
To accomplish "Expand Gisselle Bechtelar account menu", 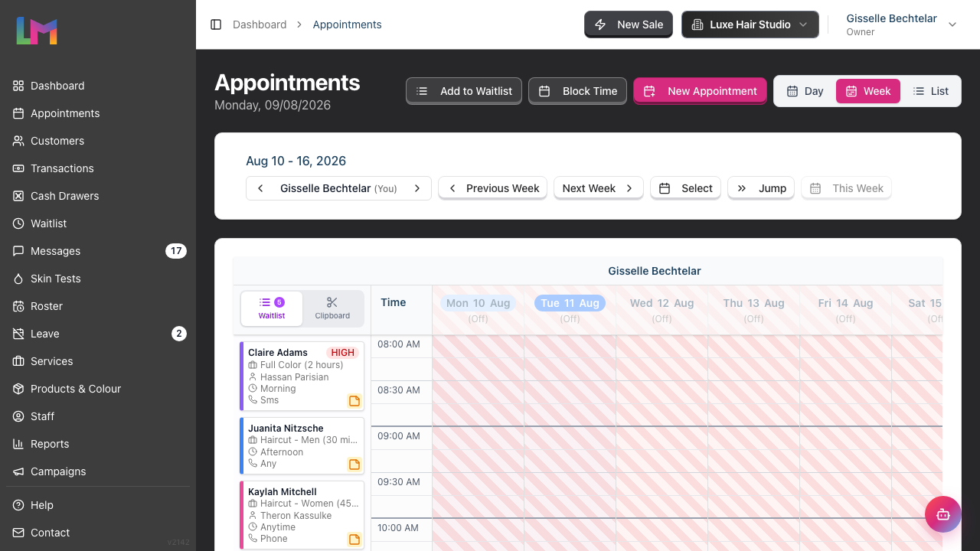I will point(901,24).
